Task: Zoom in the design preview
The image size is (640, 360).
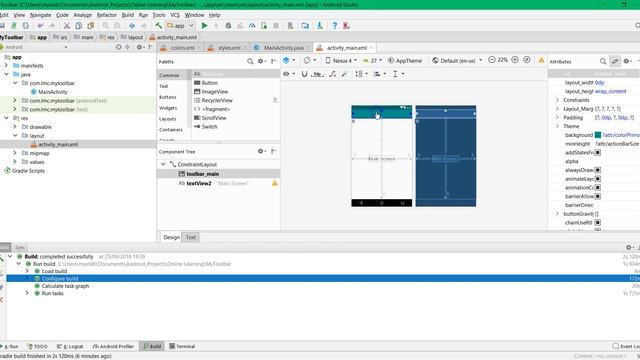Action: pyautogui.click(x=515, y=60)
